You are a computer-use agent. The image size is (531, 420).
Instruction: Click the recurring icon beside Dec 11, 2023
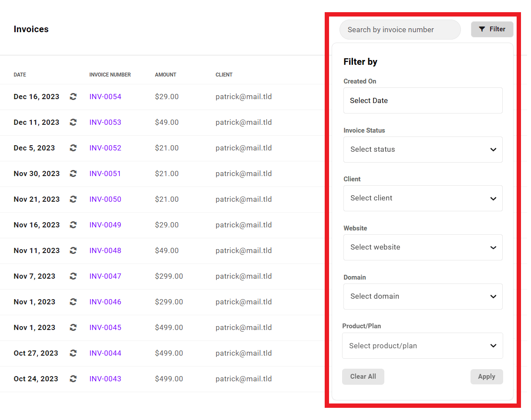point(73,122)
